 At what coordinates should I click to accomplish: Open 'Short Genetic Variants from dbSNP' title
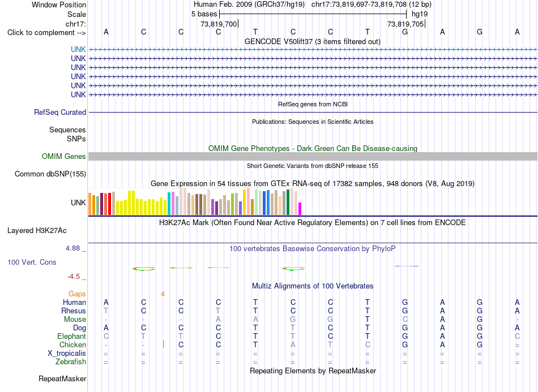(313, 166)
